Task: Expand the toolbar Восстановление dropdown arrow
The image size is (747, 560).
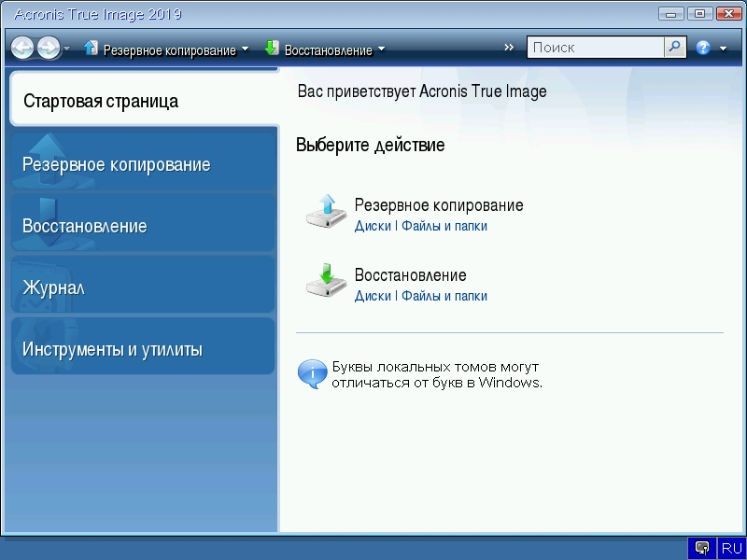Action: point(381,49)
